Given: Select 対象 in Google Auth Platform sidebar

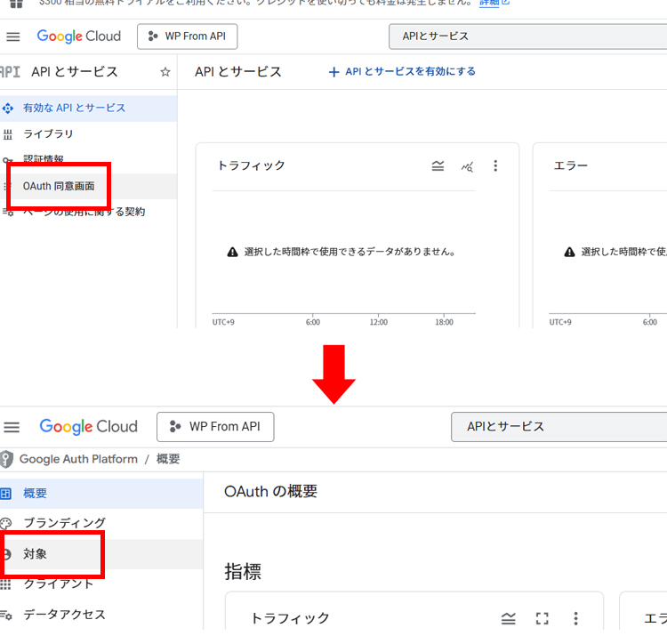Looking at the screenshot, I should [36, 553].
